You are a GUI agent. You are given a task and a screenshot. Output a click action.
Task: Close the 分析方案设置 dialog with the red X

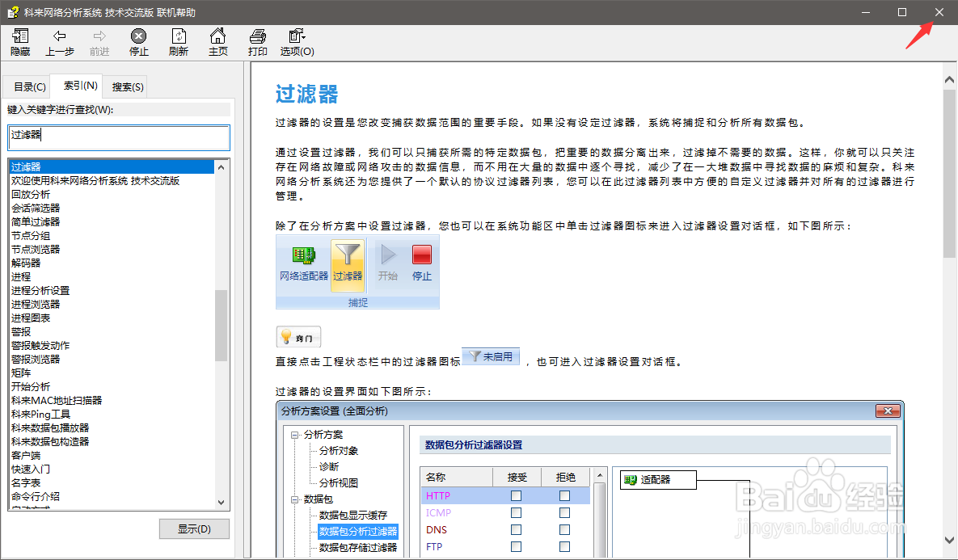pos(888,411)
